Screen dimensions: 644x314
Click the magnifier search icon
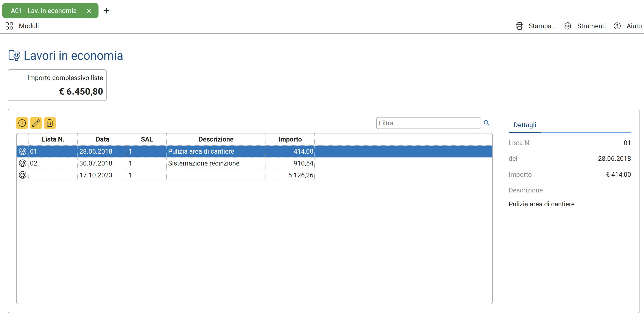(x=486, y=123)
